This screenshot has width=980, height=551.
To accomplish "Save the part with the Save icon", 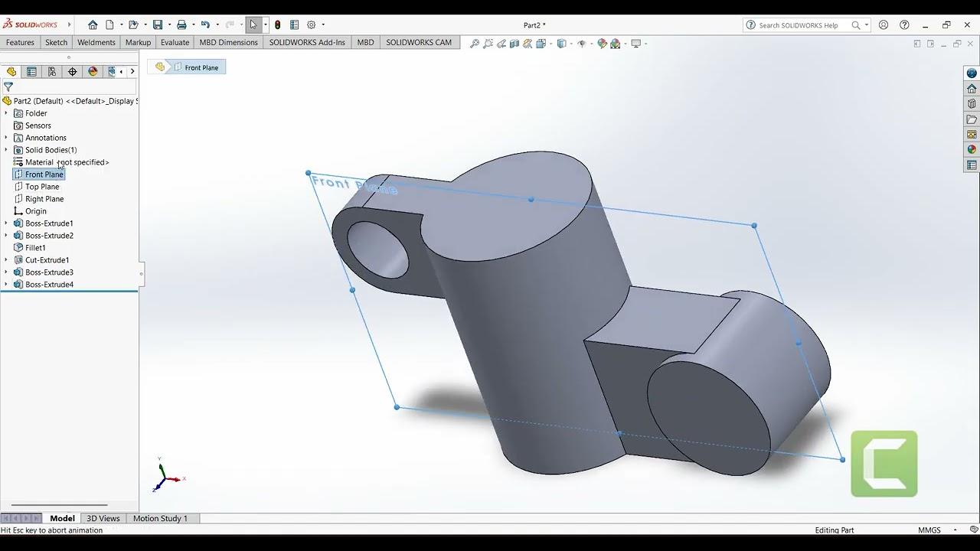I will tap(158, 24).
